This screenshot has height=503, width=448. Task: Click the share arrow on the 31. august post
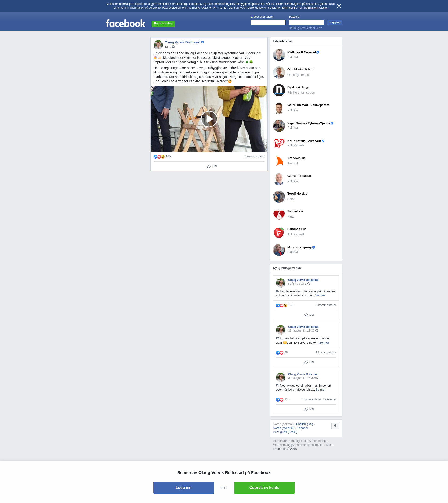point(306,363)
